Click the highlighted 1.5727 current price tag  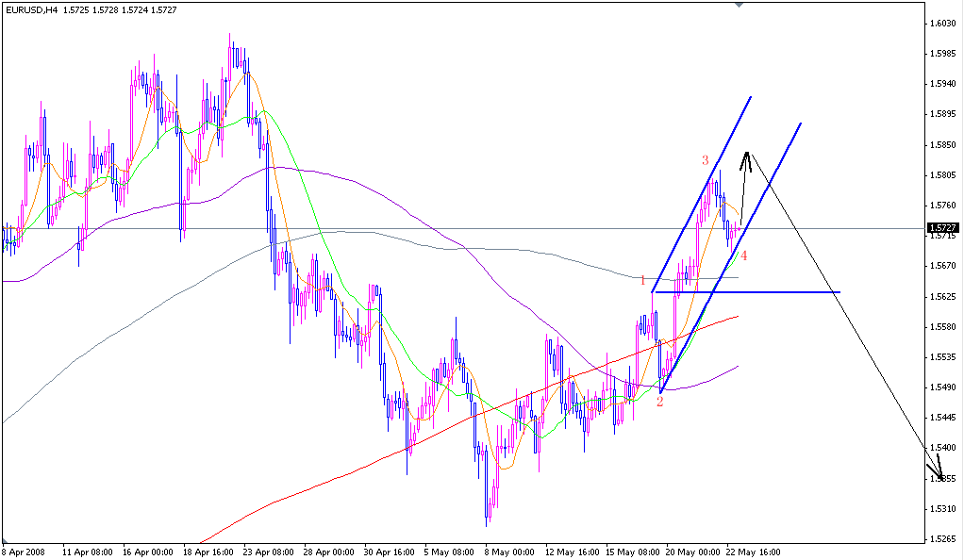[943, 228]
